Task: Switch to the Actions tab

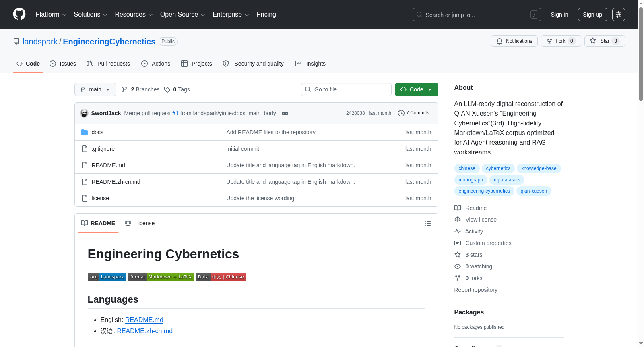Action: click(156, 64)
